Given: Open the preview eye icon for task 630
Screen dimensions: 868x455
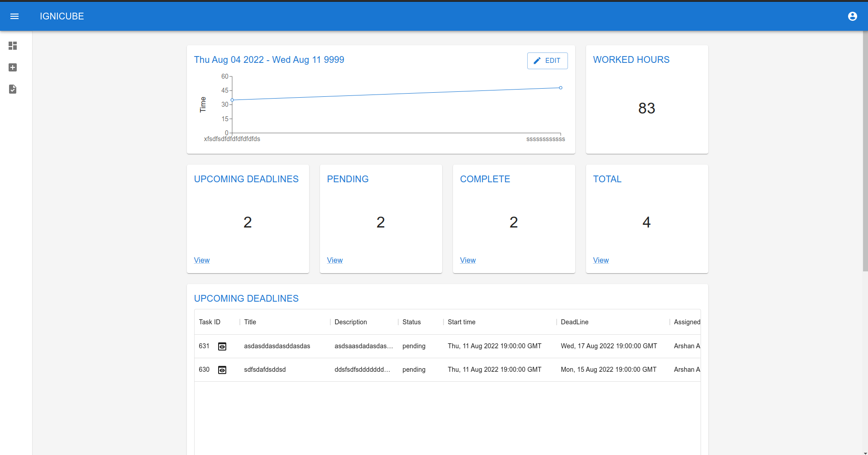Looking at the screenshot, I should (222, 370).
